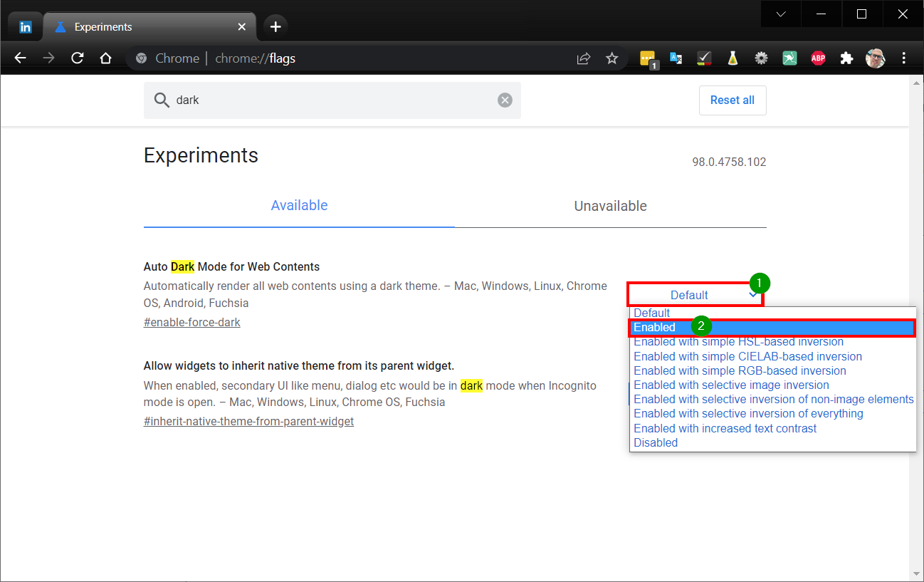
Task: Go to the Home page
Action: 105,58
